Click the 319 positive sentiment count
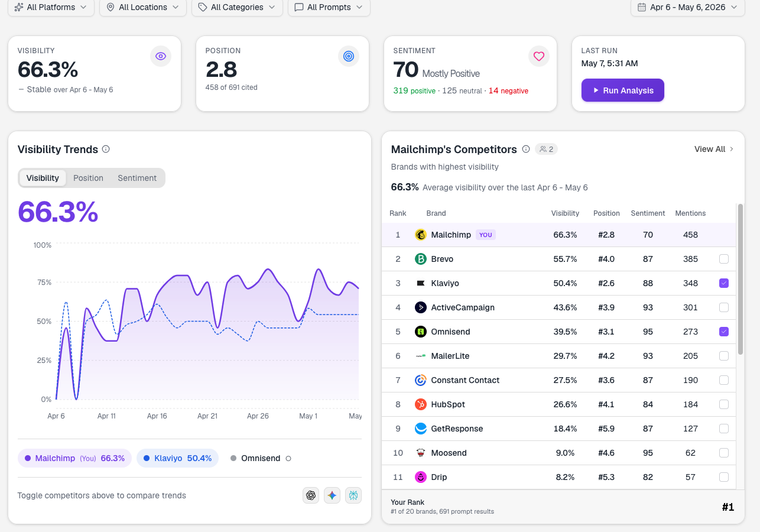This screenshot has width=760, height=532. [414, 90]
